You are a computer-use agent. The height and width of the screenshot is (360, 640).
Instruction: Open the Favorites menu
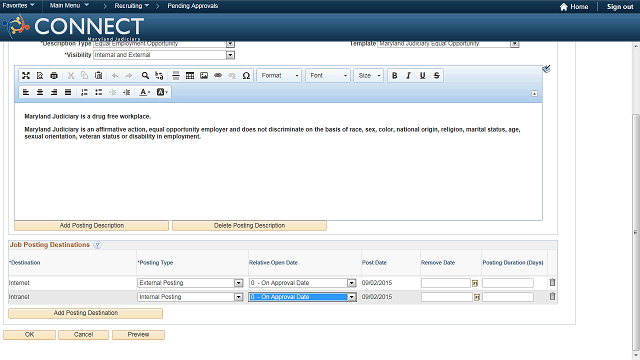point(18,6)
